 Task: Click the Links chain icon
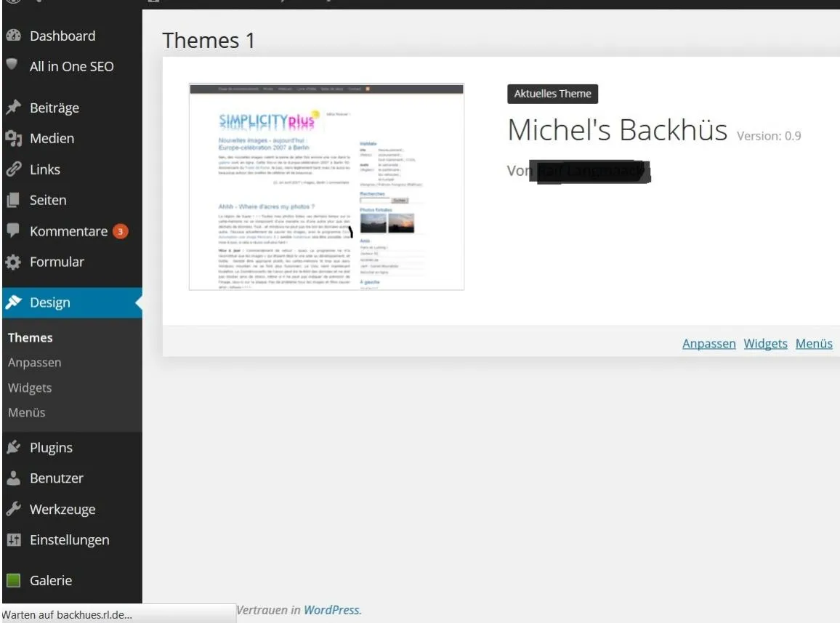[x=13, y=169]
